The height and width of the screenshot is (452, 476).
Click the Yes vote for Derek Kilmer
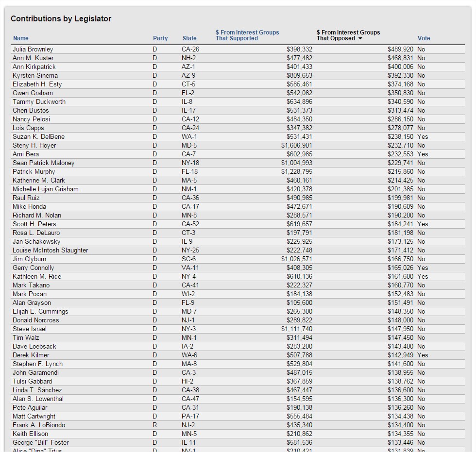(423, 355)
